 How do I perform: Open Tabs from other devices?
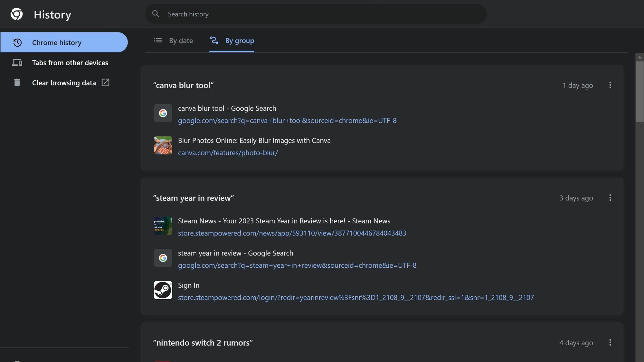click(70, 62)
